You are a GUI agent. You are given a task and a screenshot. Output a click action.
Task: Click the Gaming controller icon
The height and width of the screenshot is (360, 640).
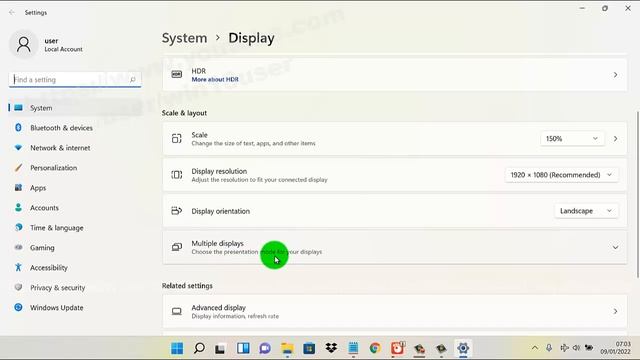pos(18,247)
